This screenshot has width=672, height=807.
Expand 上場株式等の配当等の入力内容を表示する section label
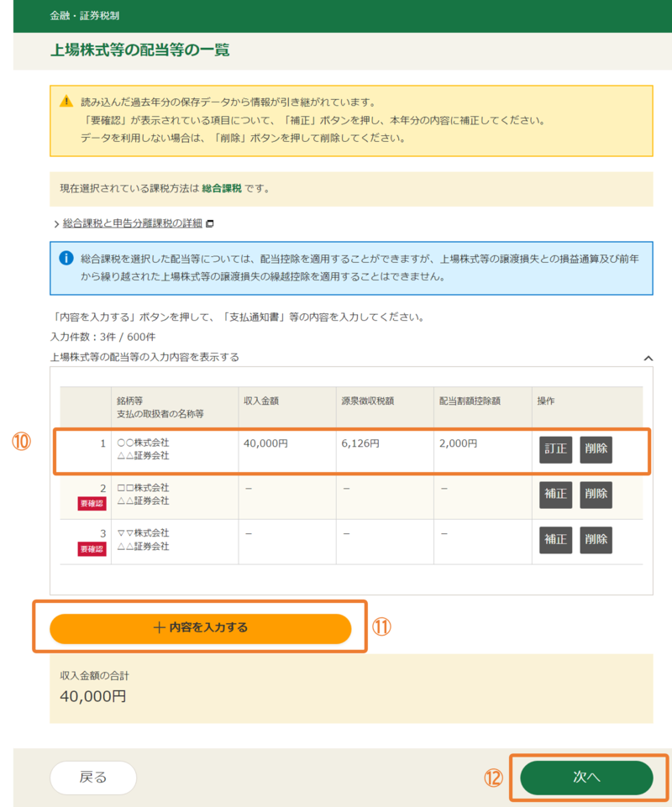coord(144,357)
